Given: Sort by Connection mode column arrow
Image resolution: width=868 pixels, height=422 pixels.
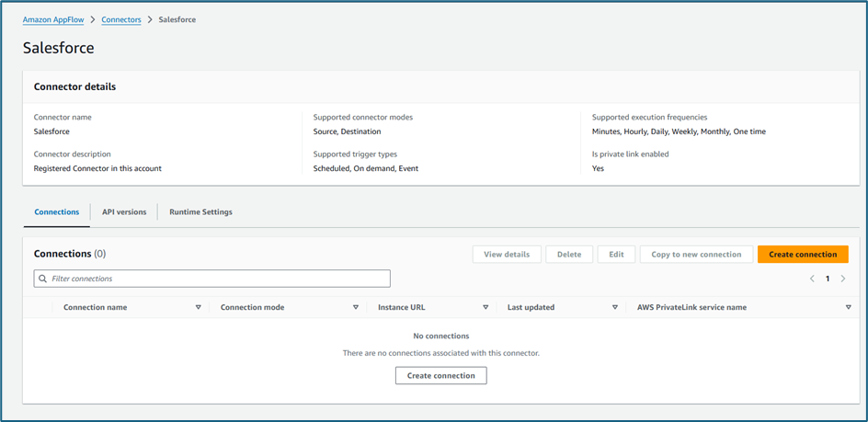Looking at the screenshot, I should (x=356, y=307).
